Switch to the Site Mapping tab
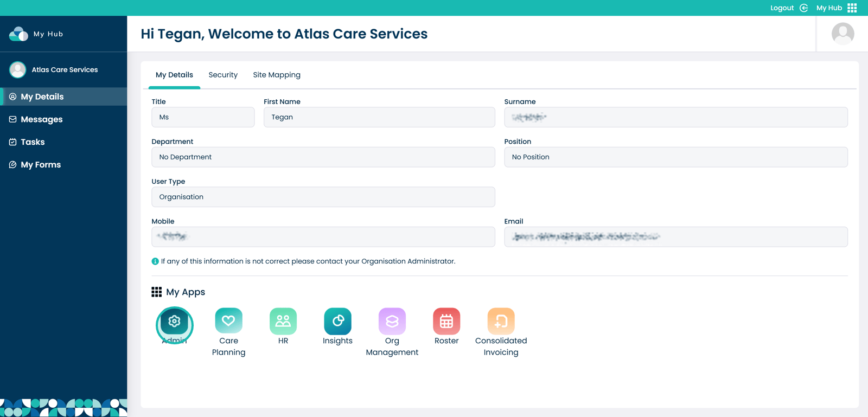 [x=277, y=75]
